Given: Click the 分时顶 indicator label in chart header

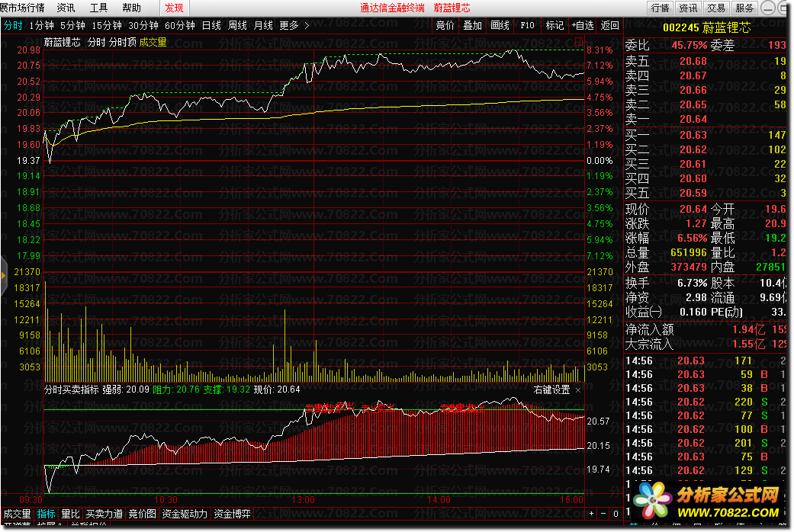Looking at the screenshot, I should click(123, 43).
